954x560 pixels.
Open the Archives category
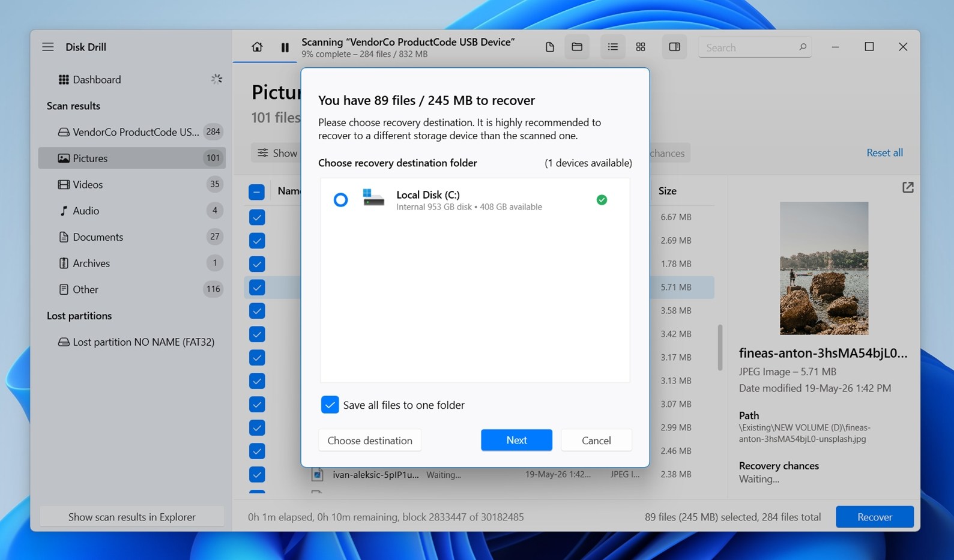132,263
